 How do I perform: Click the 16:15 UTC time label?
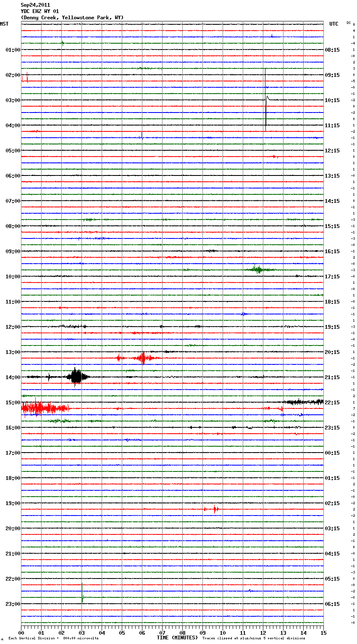[x=332, y=251]
